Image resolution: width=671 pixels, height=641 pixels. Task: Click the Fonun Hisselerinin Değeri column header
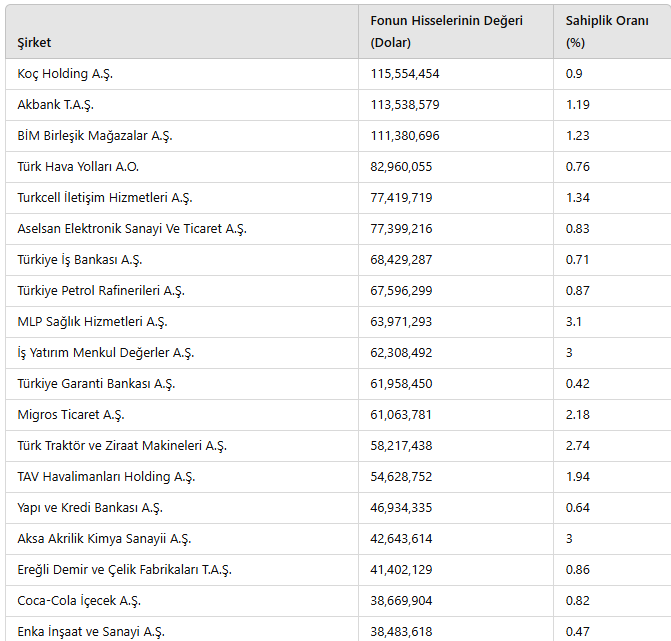446,31
